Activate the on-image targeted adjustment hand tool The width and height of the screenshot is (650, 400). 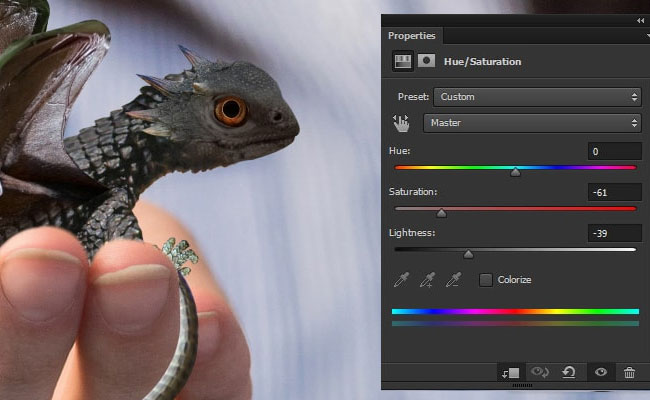(401, 124)
